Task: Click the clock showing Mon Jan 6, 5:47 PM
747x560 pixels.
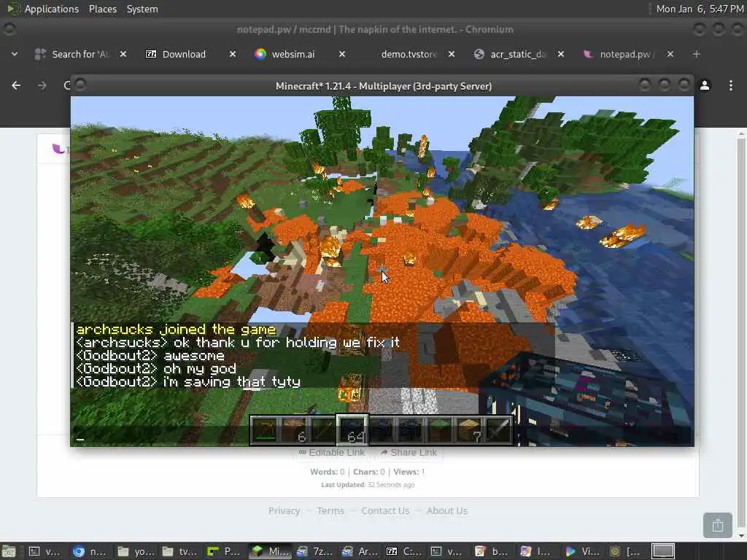Action: tap(700, 9)
